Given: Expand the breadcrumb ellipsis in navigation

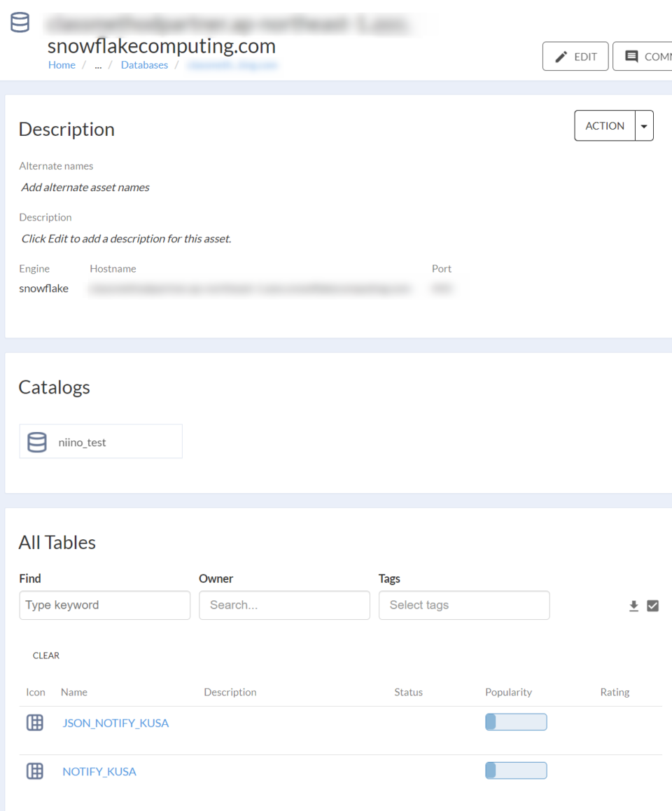Looking at the screenshot, I should click(x=98, y=64).
